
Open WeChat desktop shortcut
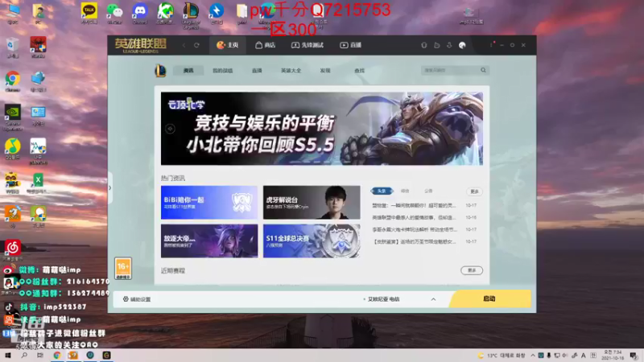114,14
